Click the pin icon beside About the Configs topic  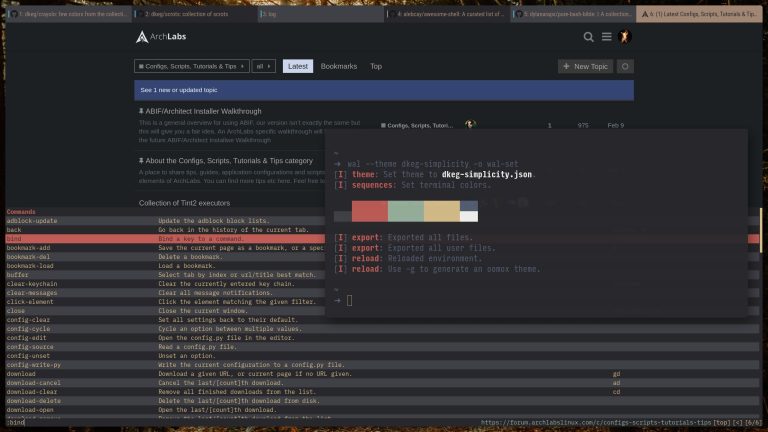(x=141, y=160)
